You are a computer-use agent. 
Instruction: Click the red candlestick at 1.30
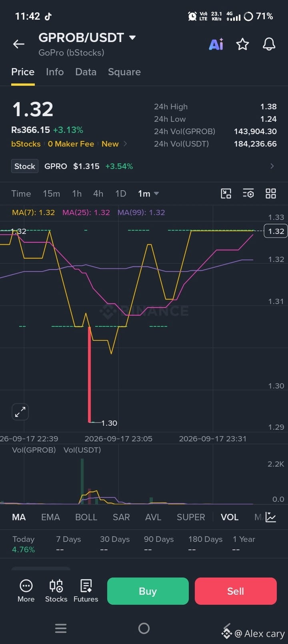pyautogui.click(x=89, y=374)
